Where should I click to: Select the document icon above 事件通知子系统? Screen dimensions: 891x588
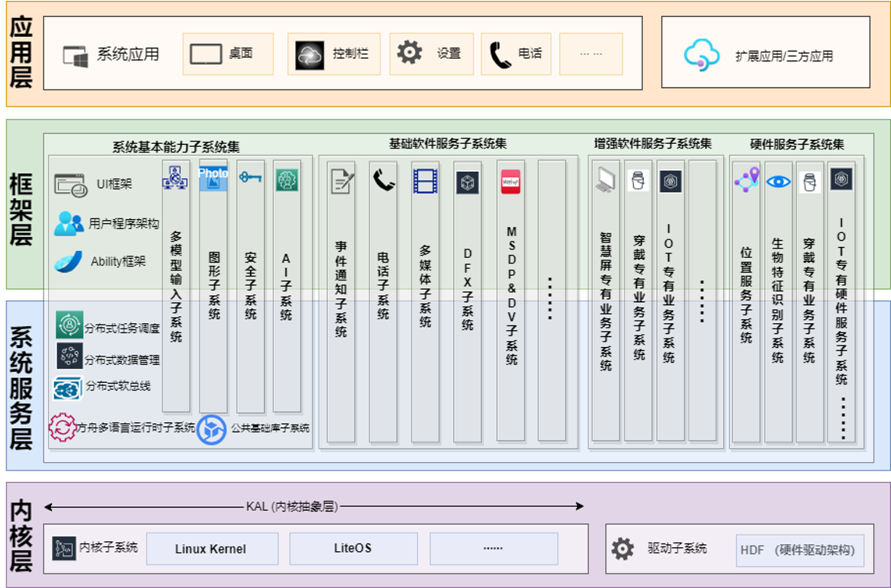pos(342,181)
